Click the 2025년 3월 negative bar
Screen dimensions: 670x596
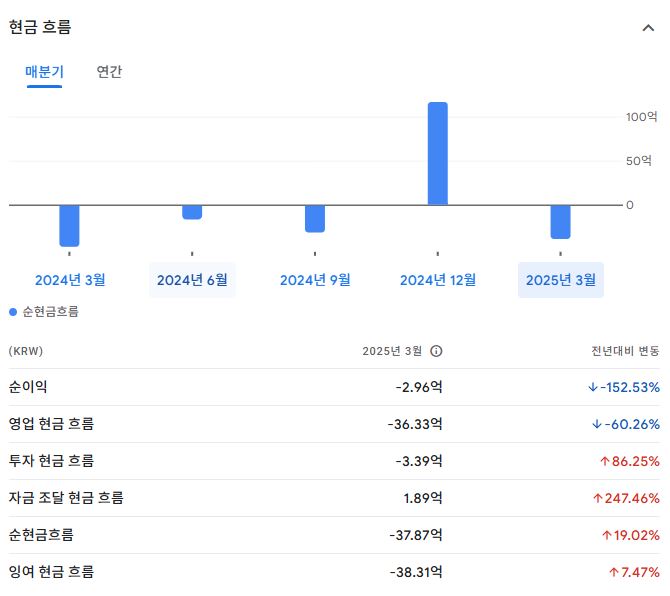pyautogui.click(x=560, y=222)
